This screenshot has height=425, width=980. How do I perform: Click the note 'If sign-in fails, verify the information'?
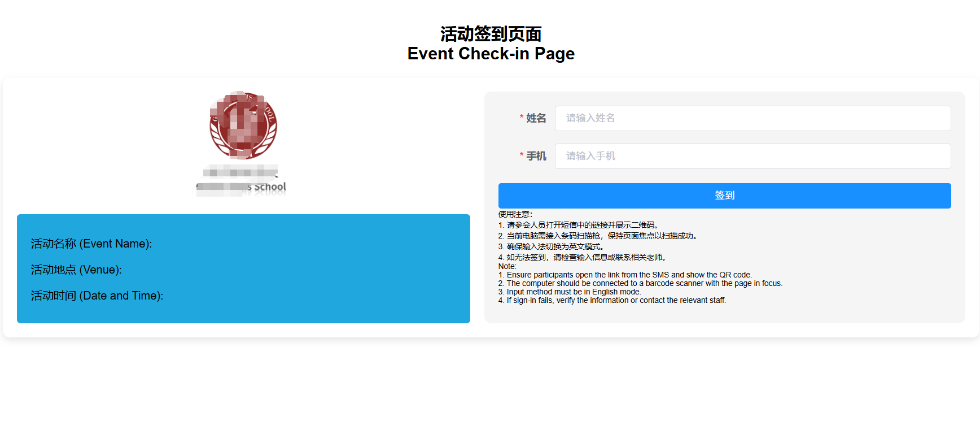[612, 300]
